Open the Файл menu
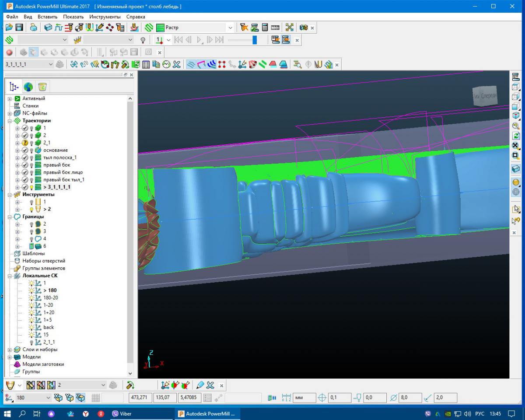525x420 pixels. pyautogui.click(x=12, y=17)
